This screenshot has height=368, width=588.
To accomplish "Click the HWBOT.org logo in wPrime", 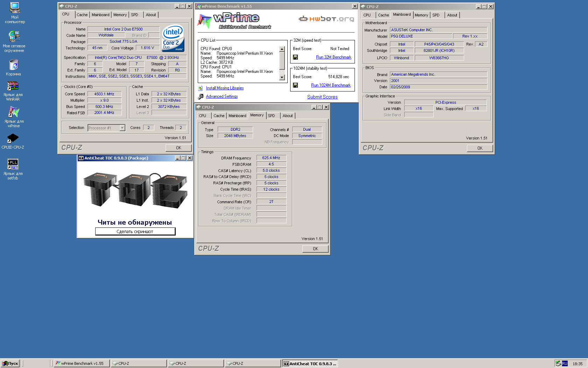I will [x=326, y=19].
